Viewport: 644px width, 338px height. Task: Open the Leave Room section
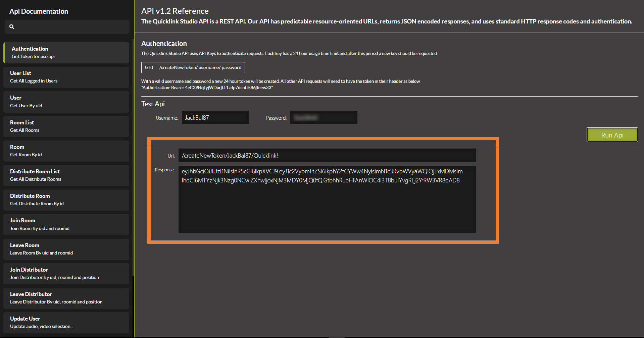click(66, 249)
